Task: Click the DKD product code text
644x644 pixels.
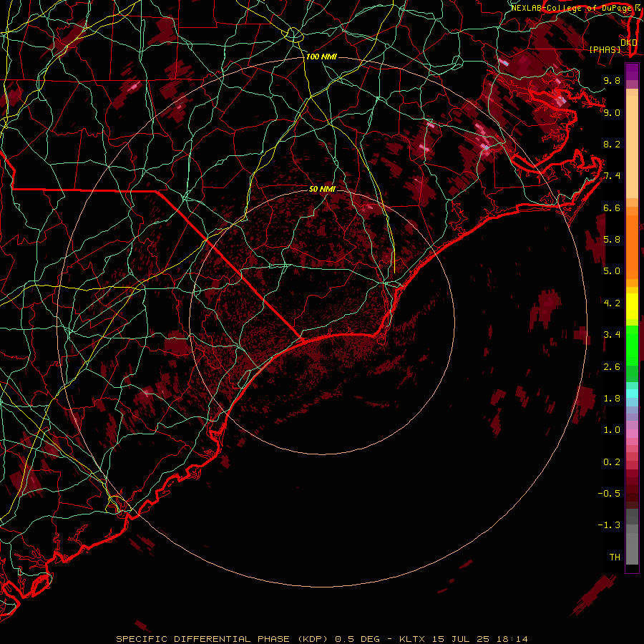Action: pyautogui.click(x=629, y=42)
